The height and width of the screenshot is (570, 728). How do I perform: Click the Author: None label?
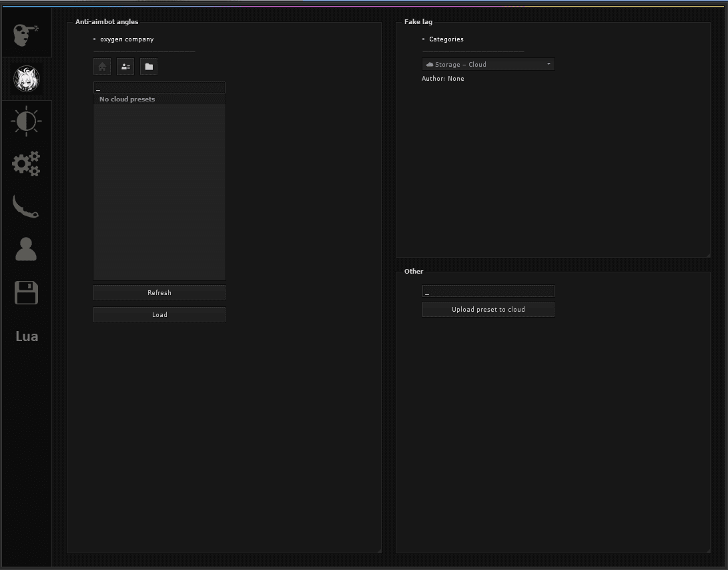click(x=442, y=79)
